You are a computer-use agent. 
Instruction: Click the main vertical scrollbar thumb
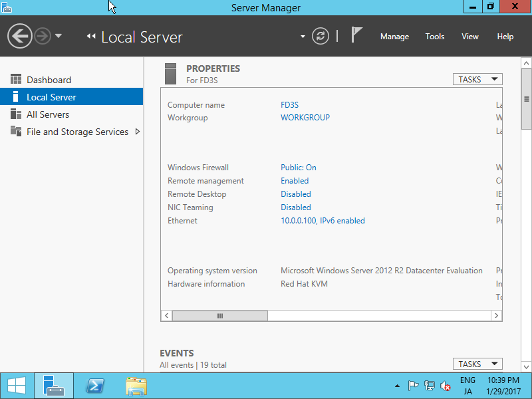(x=526, y=98)
